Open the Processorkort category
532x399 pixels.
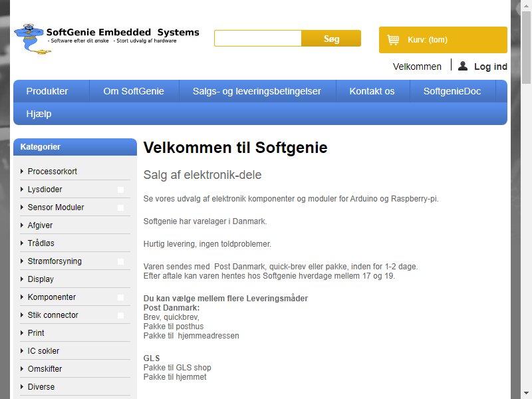click(x=53, y=172)
